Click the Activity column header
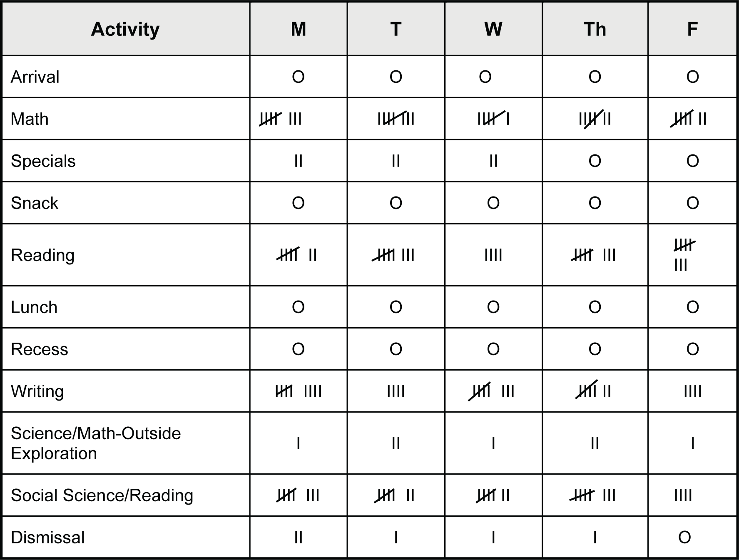 tap(125, 29)
